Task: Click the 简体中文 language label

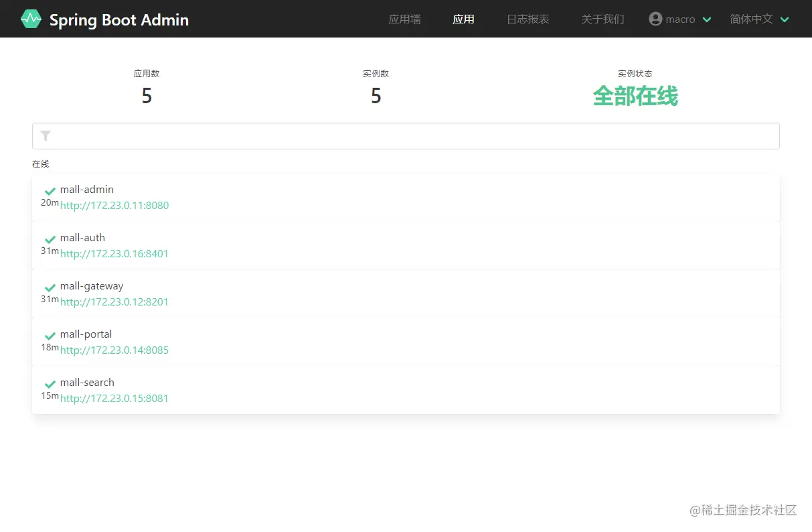Action: [x=752, y=19]
